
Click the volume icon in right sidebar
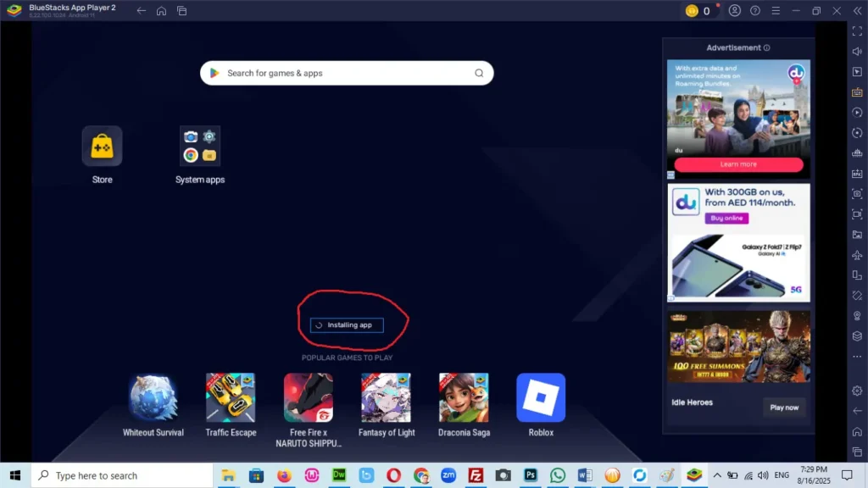coord(857,52)
